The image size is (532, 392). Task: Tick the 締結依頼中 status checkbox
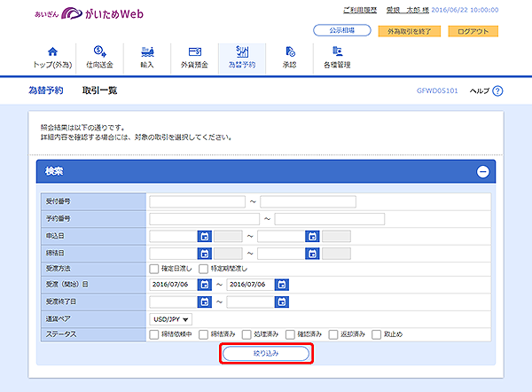click(154, 334)
